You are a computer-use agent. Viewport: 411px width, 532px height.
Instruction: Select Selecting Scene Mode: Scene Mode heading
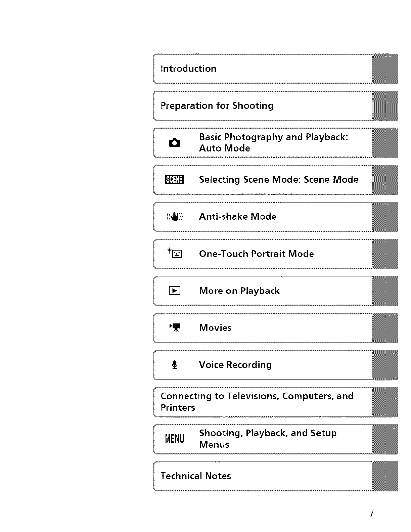click(x=279, y=180)
